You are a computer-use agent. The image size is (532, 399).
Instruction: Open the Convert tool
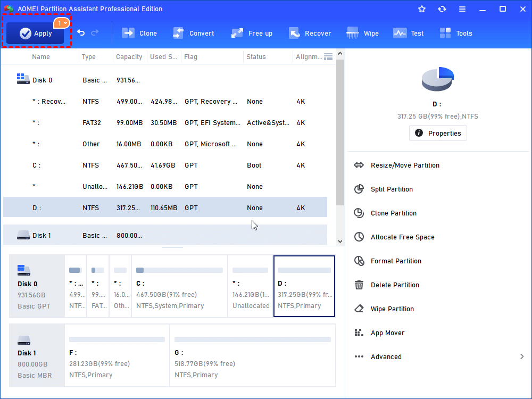click(x=194, y=33)
